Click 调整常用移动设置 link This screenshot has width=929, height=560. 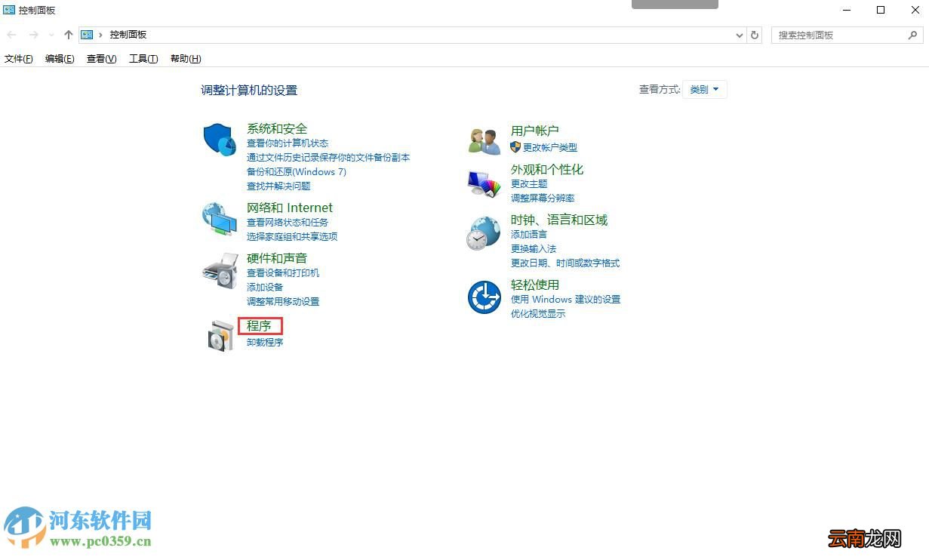(283, 302)
